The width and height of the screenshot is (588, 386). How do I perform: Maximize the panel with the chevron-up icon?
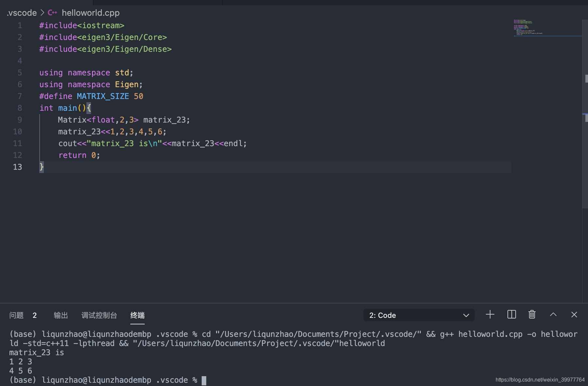pyautogui.click(x=553, y=315)
